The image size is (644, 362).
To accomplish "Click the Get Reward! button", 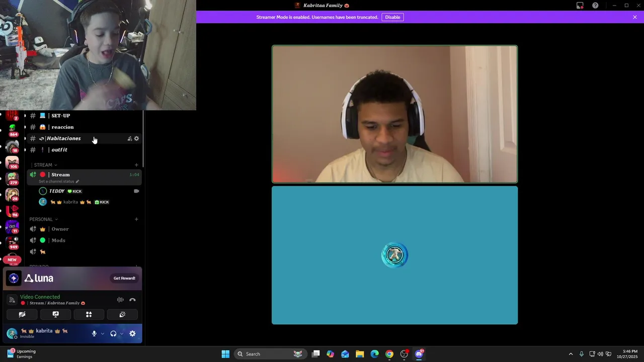I will pyautogui.click(x=124, y=278).
